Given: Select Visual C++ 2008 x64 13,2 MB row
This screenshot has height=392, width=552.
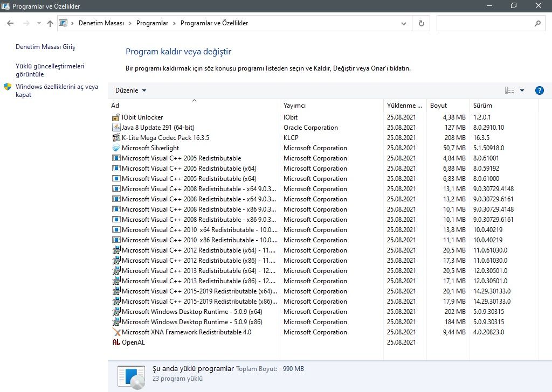Looking at the screenshot, I should (x=323, y=199).
